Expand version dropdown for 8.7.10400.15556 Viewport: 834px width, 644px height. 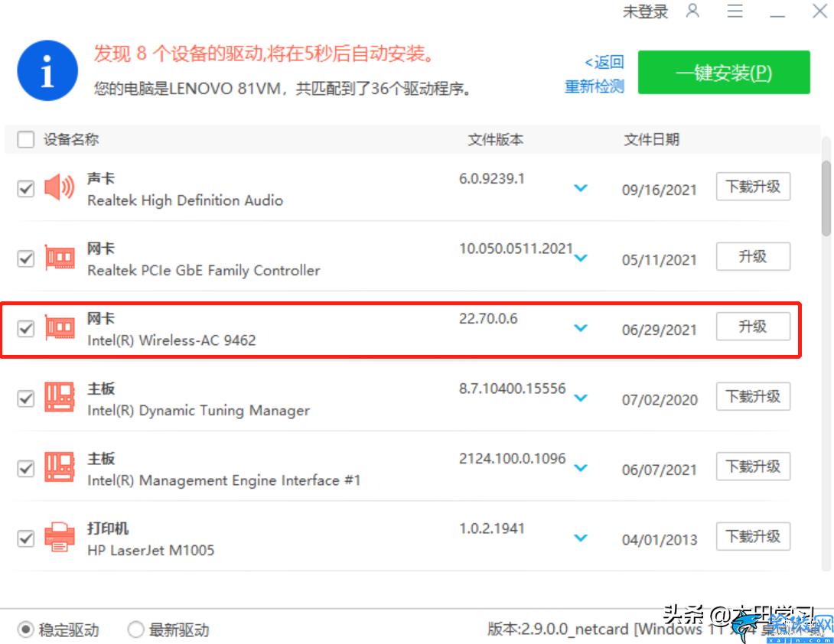581,398
